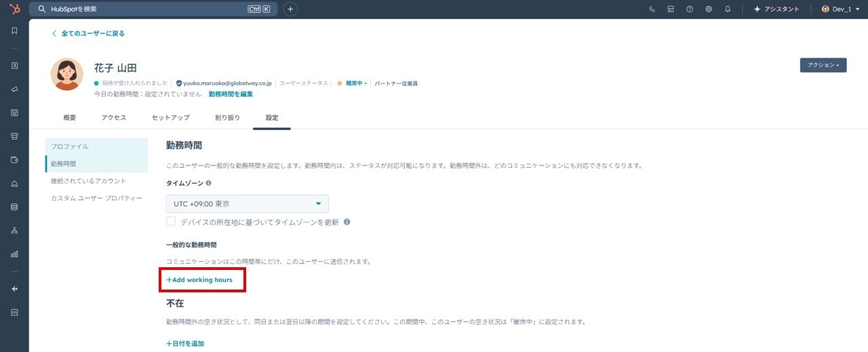Enable timezone update based on device location

click(171, 221)
